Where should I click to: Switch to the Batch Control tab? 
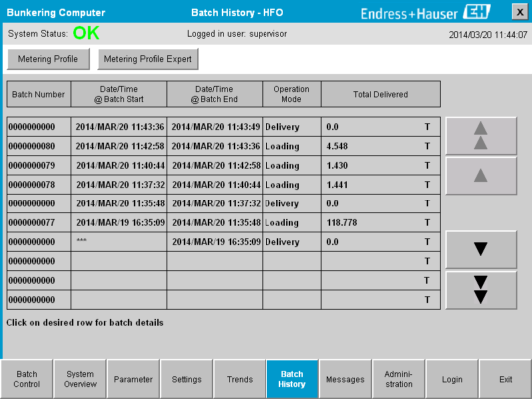coord(27,379)
